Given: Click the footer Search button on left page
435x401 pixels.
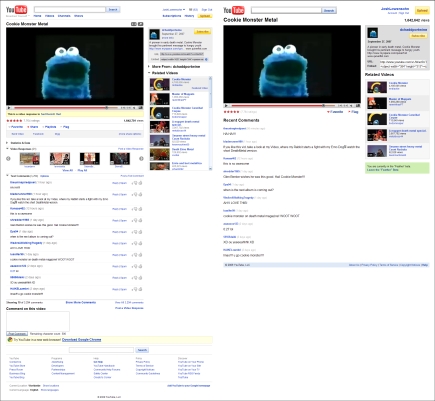Looking at the screenshot, I should pos(142,350).
